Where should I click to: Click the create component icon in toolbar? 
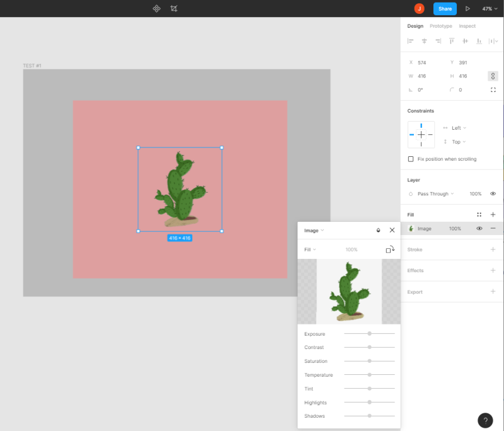pyautogui.click(x=156, y=9)
